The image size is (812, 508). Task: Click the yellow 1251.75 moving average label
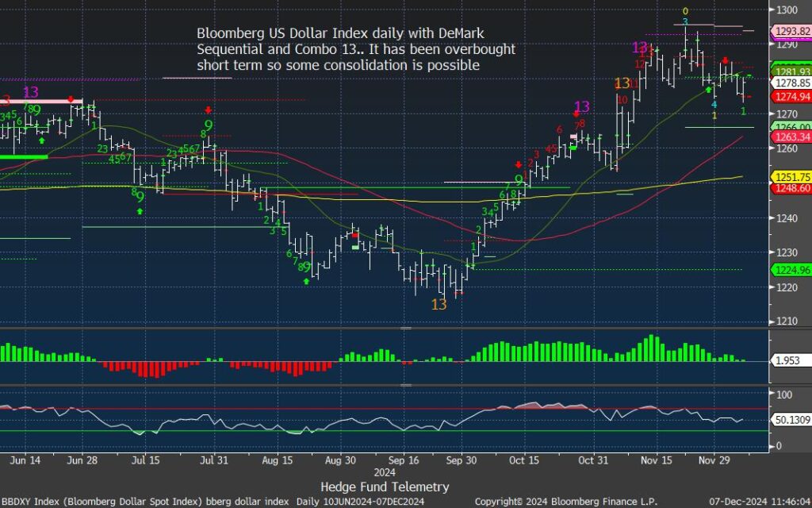792,177
